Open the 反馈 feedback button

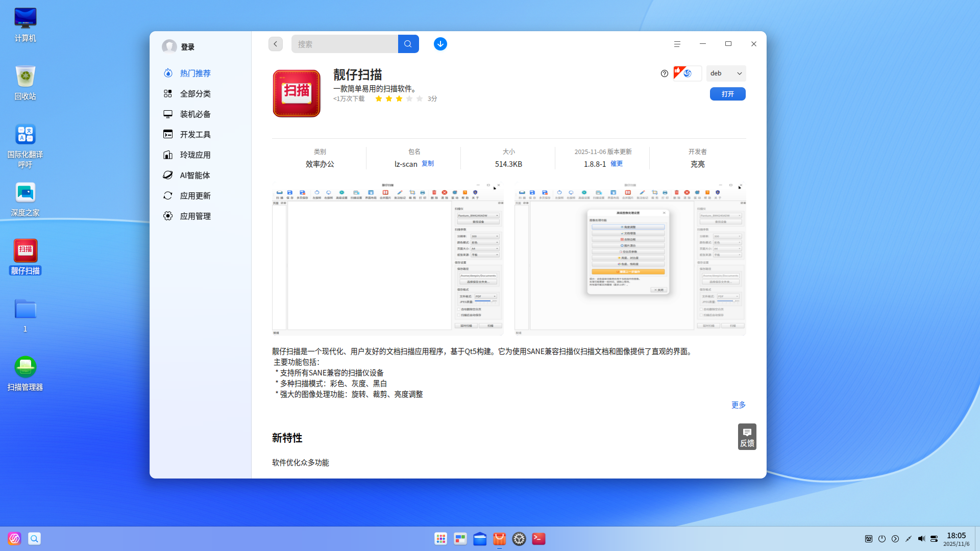pyautogui.click(x=747, y=437)
